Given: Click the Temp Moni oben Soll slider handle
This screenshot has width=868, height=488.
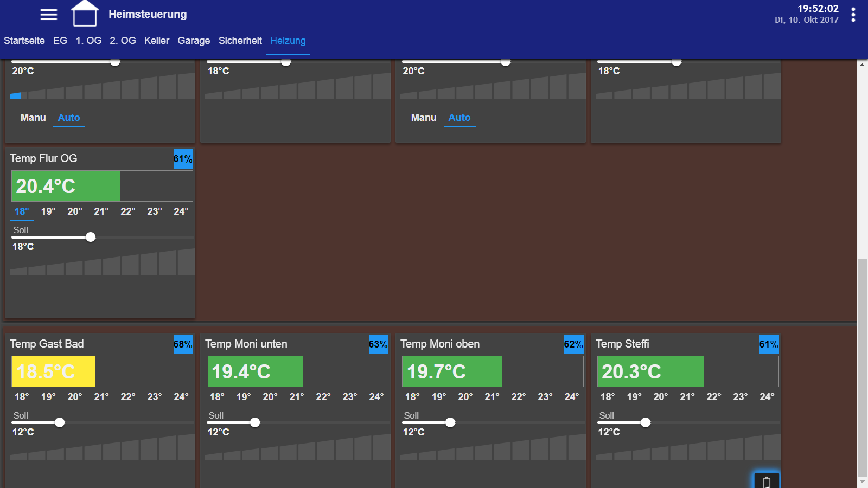Looking at the screenshot, I should (x=450, y=422).
